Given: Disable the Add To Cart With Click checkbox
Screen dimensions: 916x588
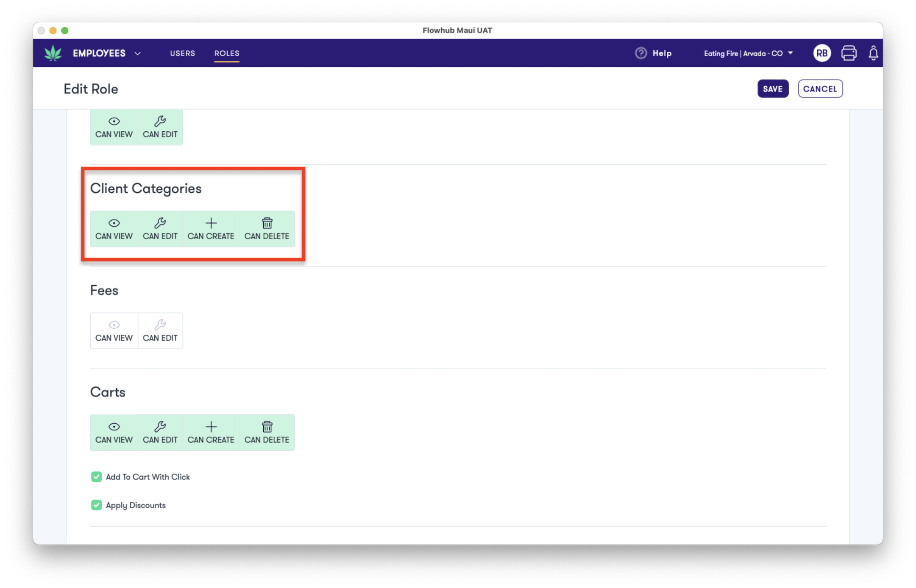Looking at the screenshot, I should [96, 477].
